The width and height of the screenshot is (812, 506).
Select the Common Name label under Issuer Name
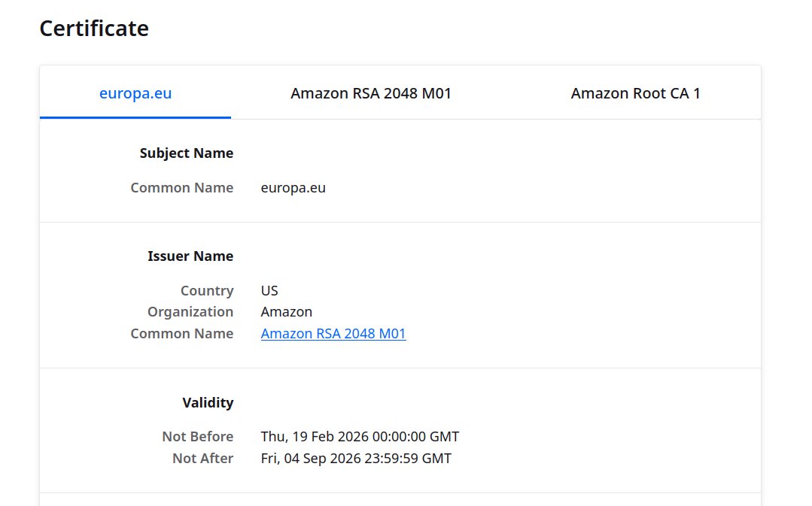coord(182,334)
